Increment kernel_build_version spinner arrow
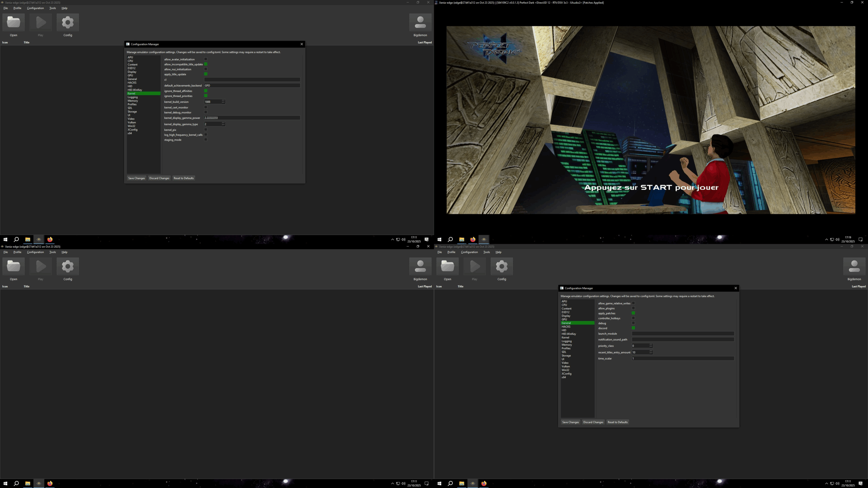This screenshot has width=868, height=488. coord(223,101)
